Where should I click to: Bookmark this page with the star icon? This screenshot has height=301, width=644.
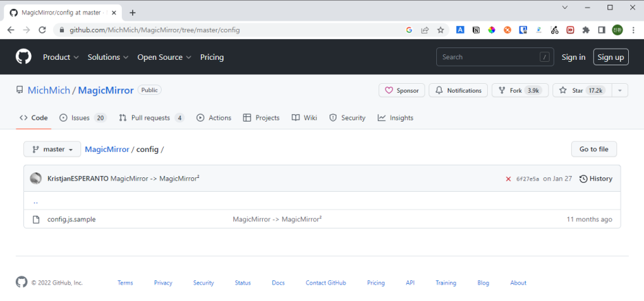(x=440, y=30)
